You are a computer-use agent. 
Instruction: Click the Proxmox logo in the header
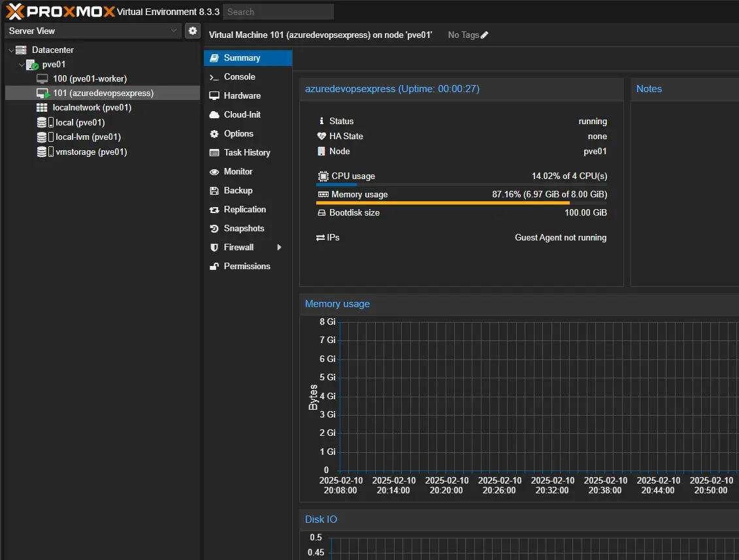(x=60, y=11)
